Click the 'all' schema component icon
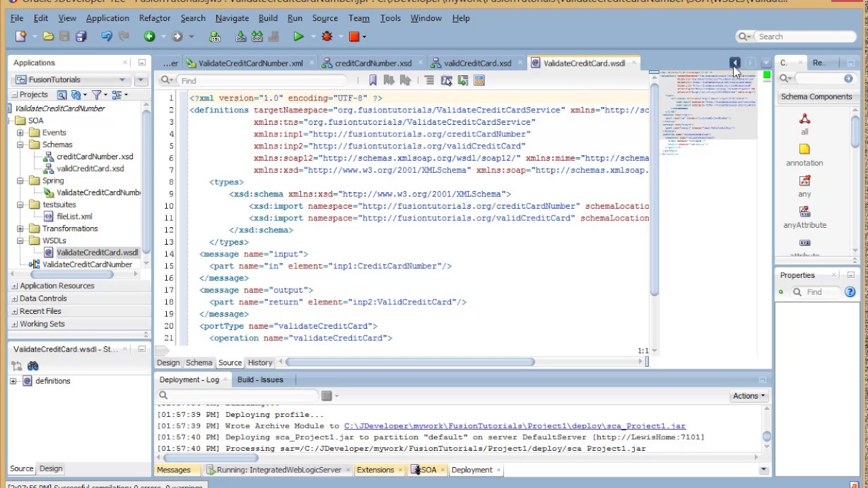868x488 pixels. point(804,119)
